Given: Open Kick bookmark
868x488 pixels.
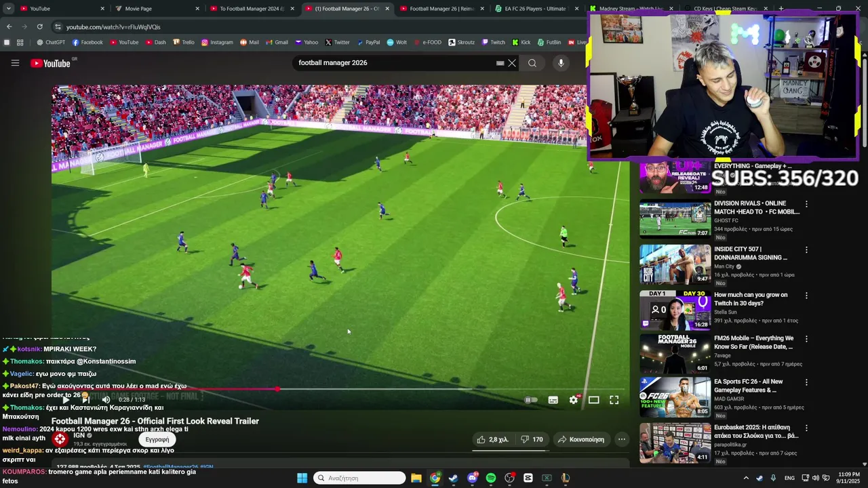Looking at the screenshot, I should pos(521,42).
